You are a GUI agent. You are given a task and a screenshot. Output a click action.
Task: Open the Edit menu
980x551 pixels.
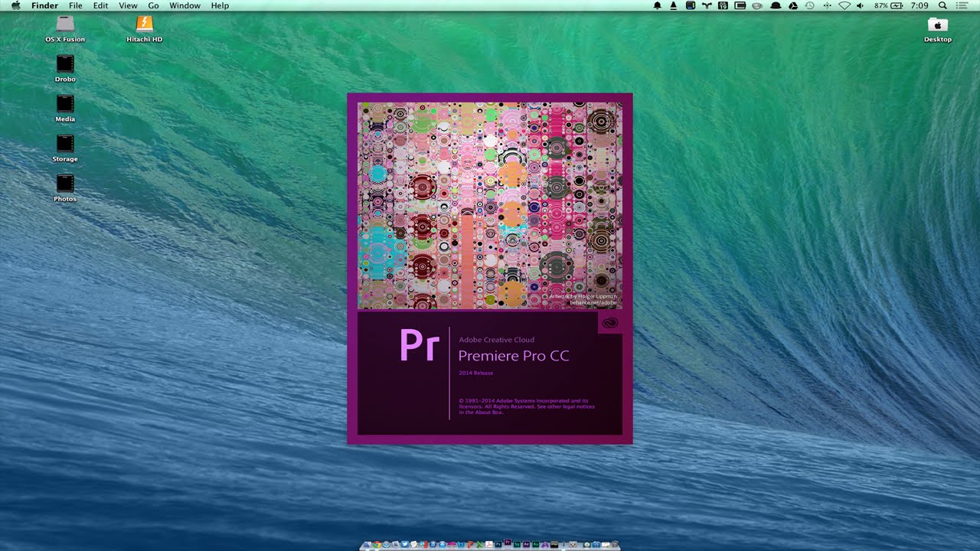tap(100, 5)
